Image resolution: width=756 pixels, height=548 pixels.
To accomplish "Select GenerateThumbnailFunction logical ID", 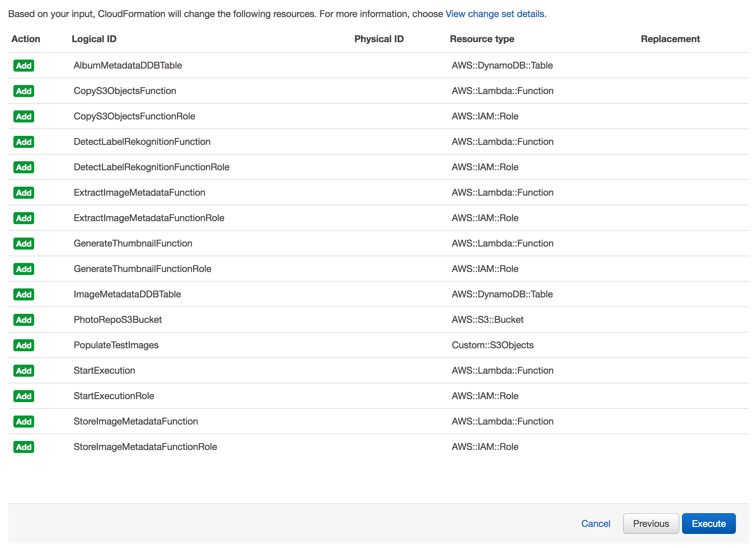I will click(133, 243).
